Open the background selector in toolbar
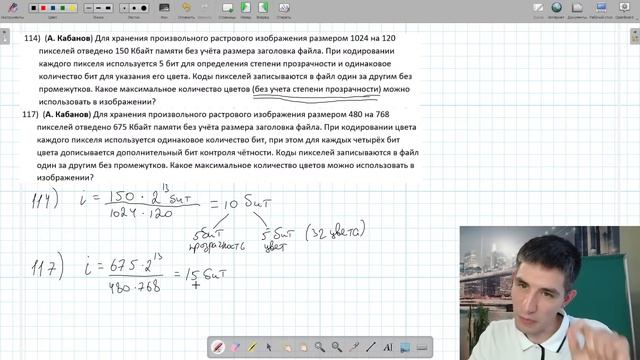The height and width of the screenshot is (360, 640). click(164, 8)
